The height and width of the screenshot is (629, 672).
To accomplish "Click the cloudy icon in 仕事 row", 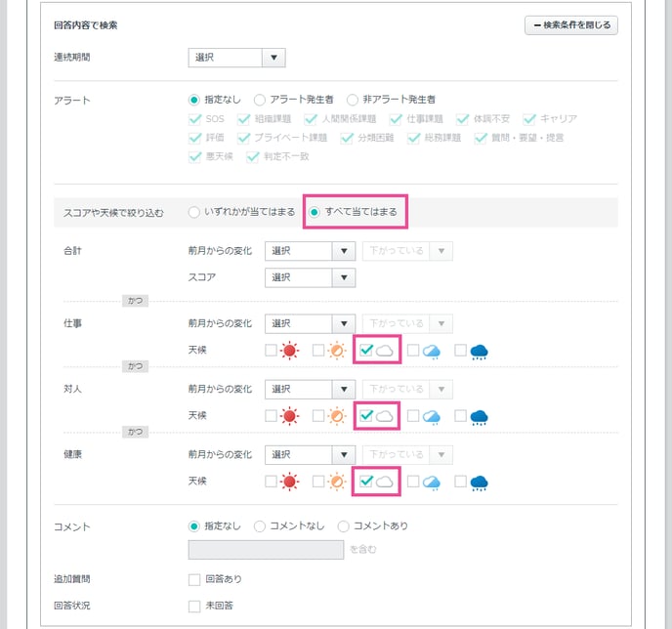I will 385,351.
